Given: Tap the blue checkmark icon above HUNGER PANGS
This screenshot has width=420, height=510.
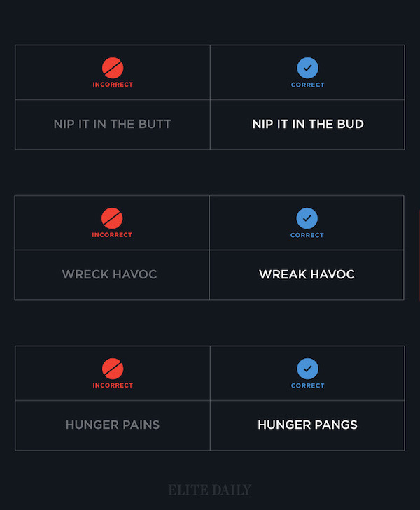Looking at the screenshot, I should click(307, 369).
